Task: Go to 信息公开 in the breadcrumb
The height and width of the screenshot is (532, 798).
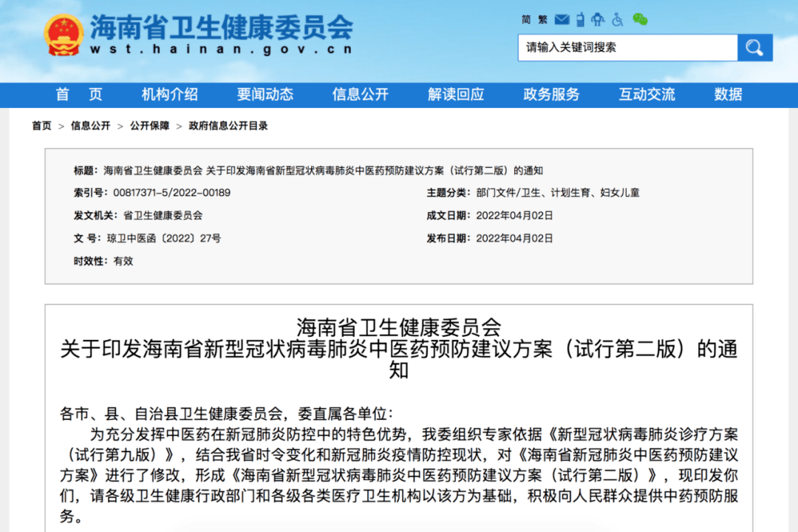Action: point(91,126)
